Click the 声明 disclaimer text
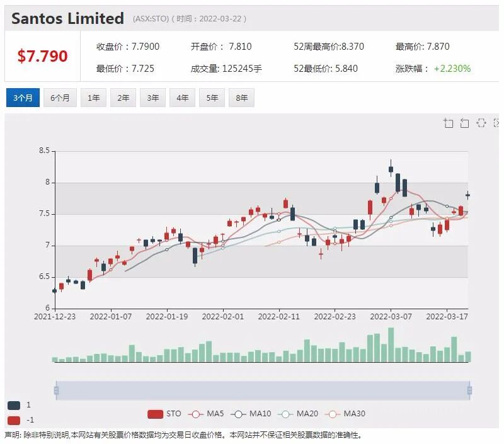Image resolution: width=504 pixels, height=444 pixels. point(183,435)
